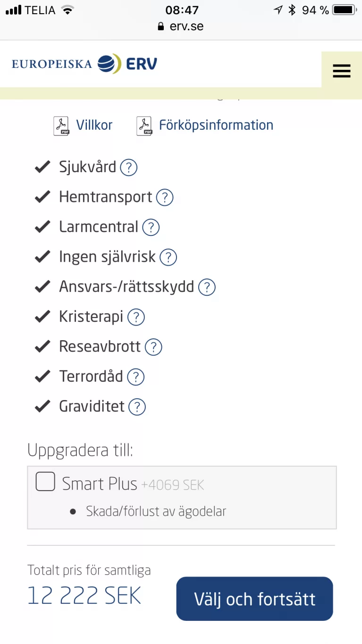This screenshot has height=644, width=362.
Task: Show Kristerapi help tooltip icon
Action: click(136, 317)
